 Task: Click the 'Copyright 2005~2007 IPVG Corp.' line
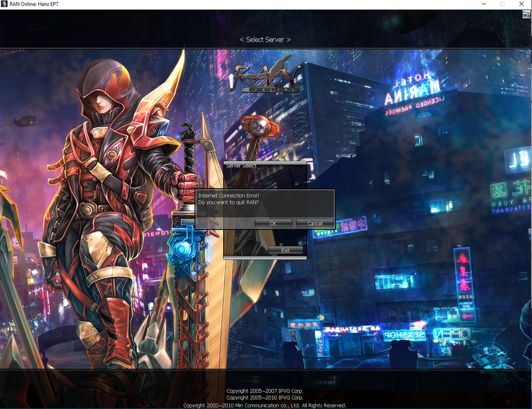(x=265, y=391)
